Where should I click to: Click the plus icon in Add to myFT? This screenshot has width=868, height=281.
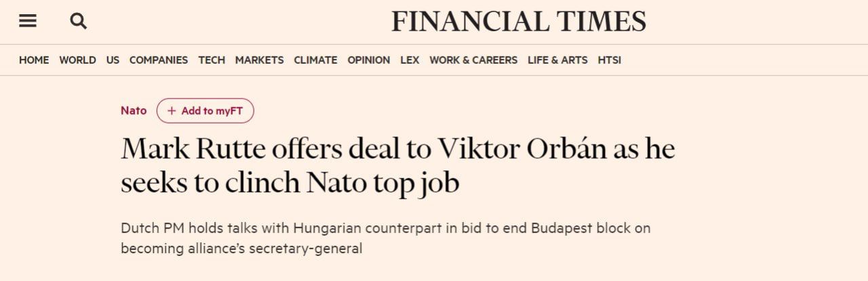point(172,111)
